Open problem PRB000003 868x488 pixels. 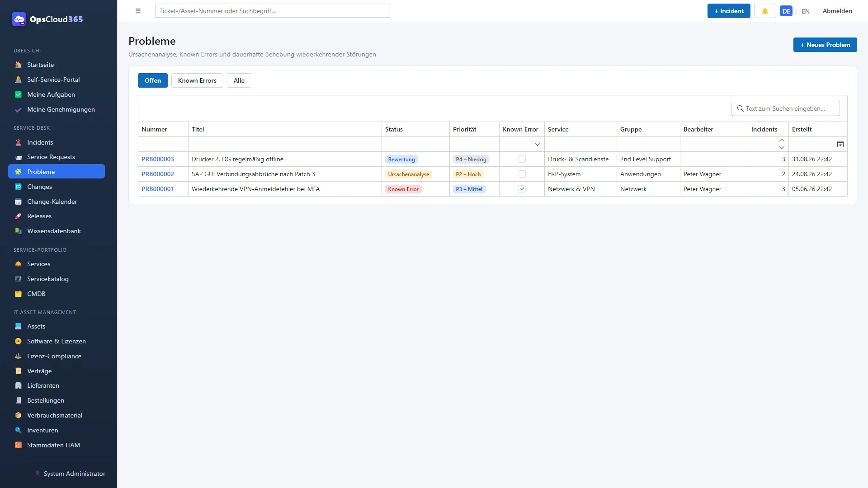point(158,159)
